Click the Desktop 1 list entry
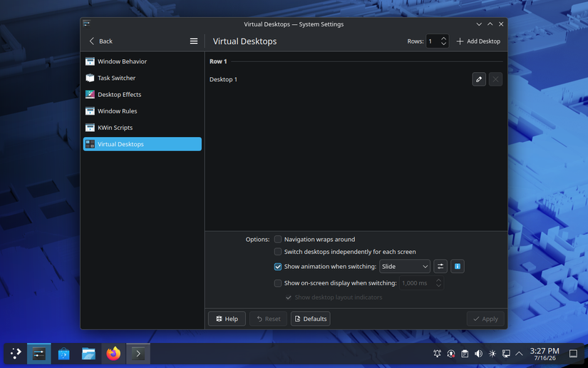 pos(356,79)
